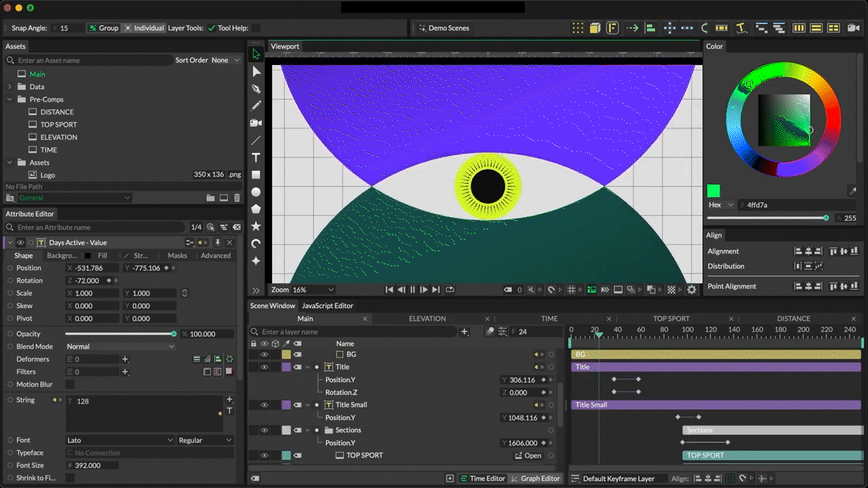Screen dimensions: 868x488
Task: Choose the Polygon shape tool
Action: [256, 209]
